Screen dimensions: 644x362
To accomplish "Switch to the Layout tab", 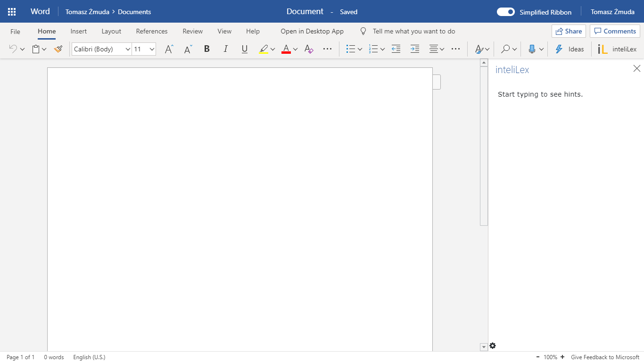I will click(111, 31).
